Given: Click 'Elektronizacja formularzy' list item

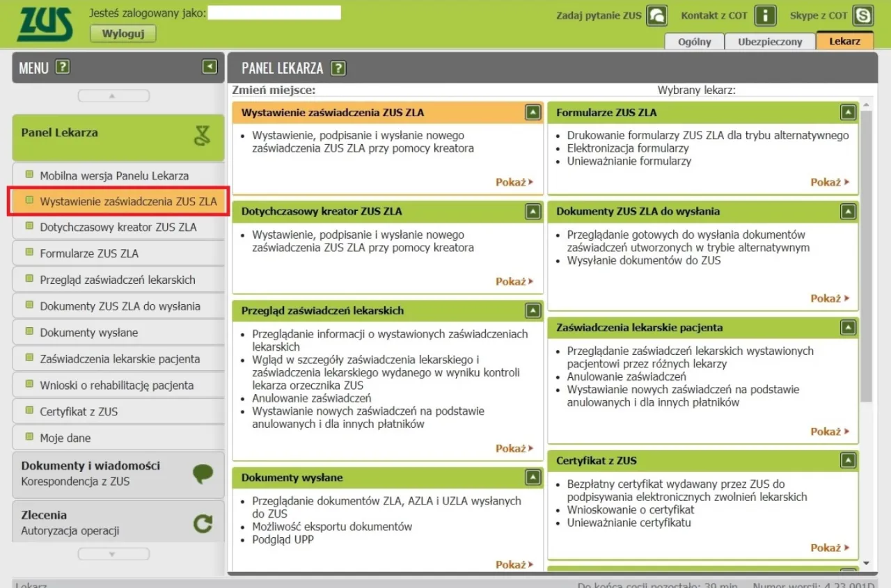Looking at the screenshot, I should tap(628, 148).
